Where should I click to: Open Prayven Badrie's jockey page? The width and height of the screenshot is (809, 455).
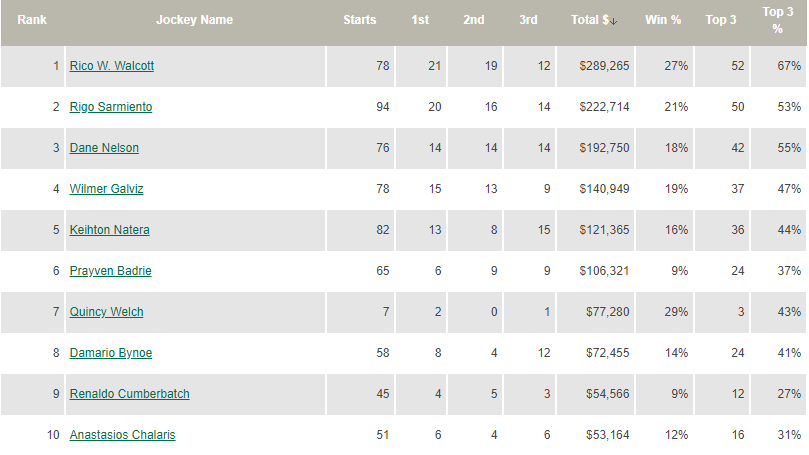coord(111,271)
